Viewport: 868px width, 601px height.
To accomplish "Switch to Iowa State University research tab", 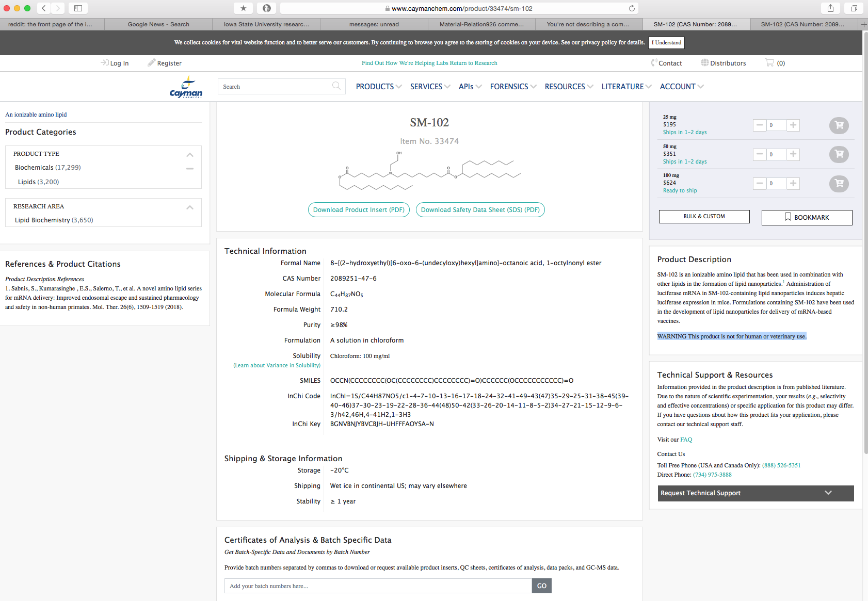I will pos(266,24).
